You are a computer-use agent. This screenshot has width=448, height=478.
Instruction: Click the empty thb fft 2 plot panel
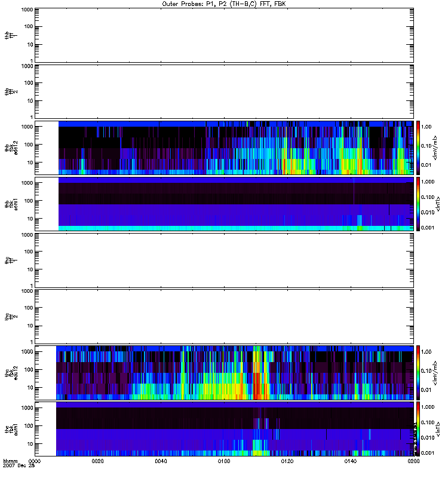(x=224, y=91)
